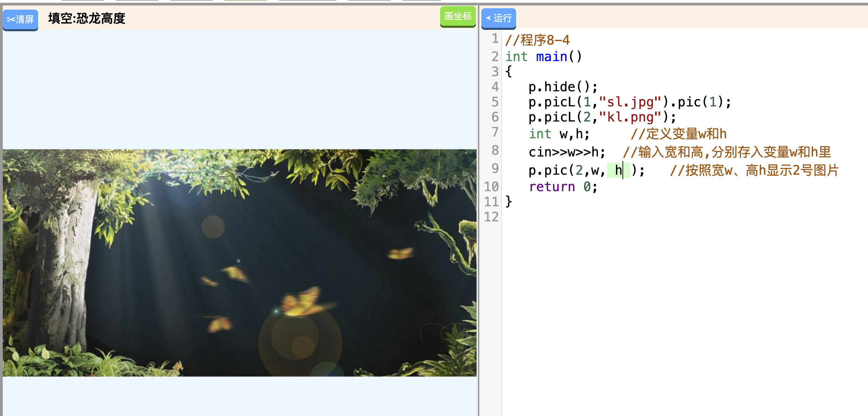This screenshot has width=868, height=416.
Task: Toggle the 画坐标 draw coordinates button
Action: [x=458, y=16]
